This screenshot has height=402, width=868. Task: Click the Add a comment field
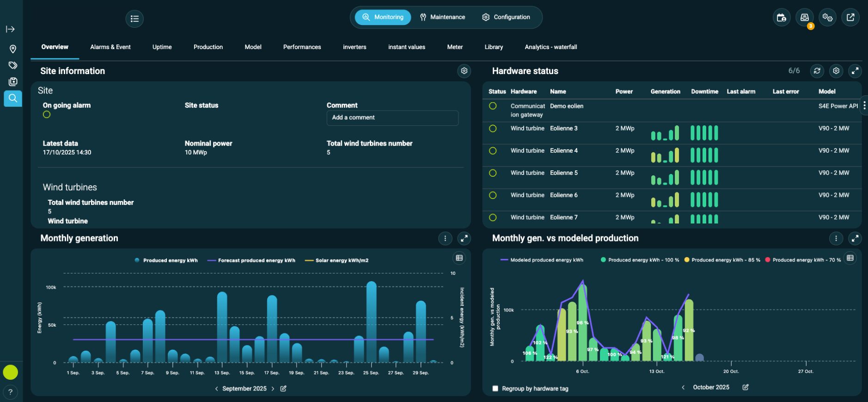point(392,118)
